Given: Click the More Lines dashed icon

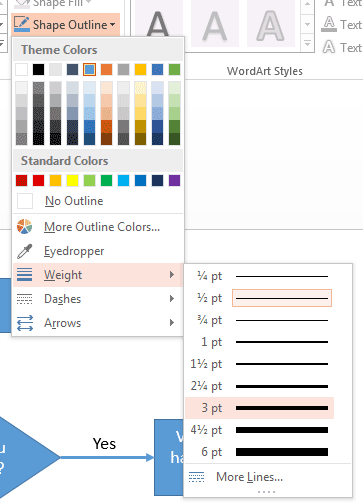Looking at the screenshot, I should click(x=196, y=477).
